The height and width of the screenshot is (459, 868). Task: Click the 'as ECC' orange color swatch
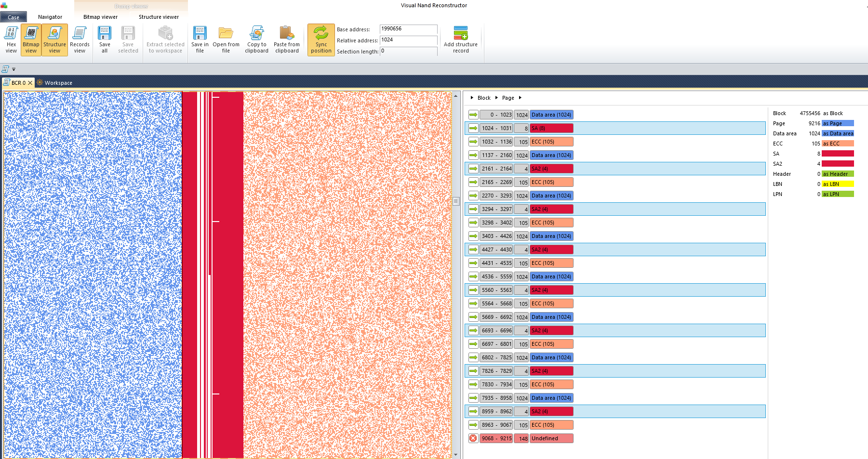[x=838, y=144]
